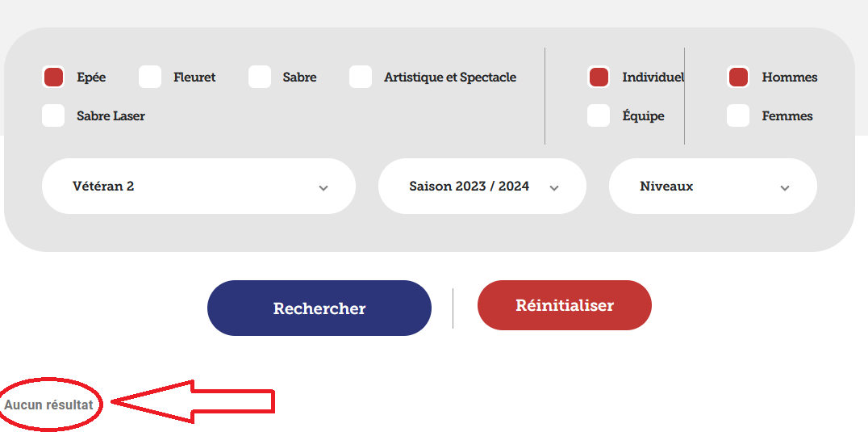Click the Réinitialiser button
This screenshot has width=868, height=432.
click(564, 305)
